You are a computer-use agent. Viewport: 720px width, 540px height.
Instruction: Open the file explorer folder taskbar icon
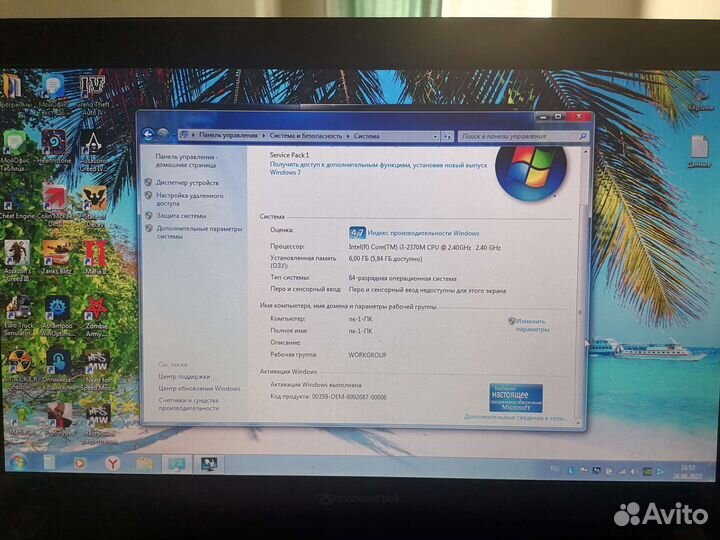[145, 464]
